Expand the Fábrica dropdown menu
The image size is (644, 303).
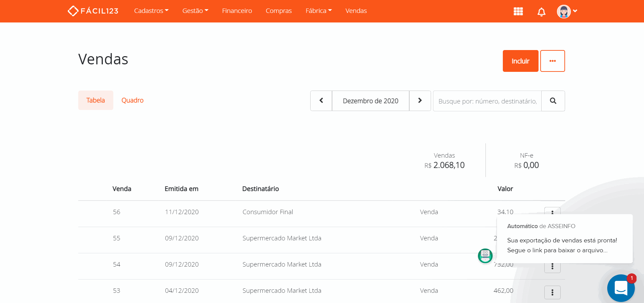coord(318,11)
